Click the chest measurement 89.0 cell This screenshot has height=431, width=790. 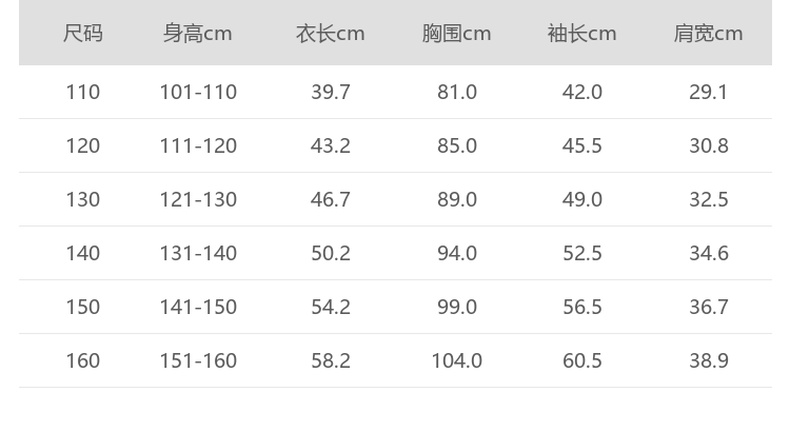pyautogui.click(x=457, y=199)
